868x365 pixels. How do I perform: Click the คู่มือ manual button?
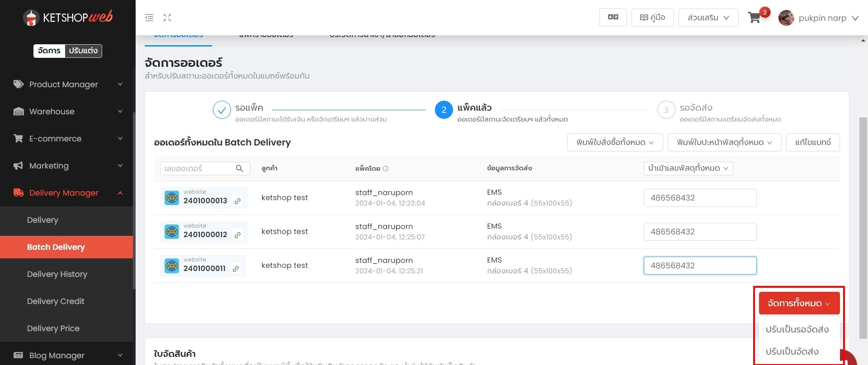pyautogui.click(x=652, y=17)
